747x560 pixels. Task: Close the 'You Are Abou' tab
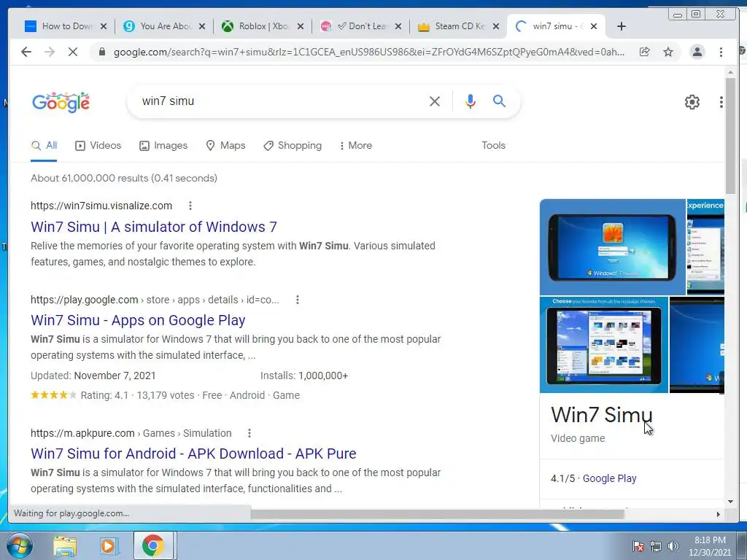pyautogui.click(x=202, y=26)
